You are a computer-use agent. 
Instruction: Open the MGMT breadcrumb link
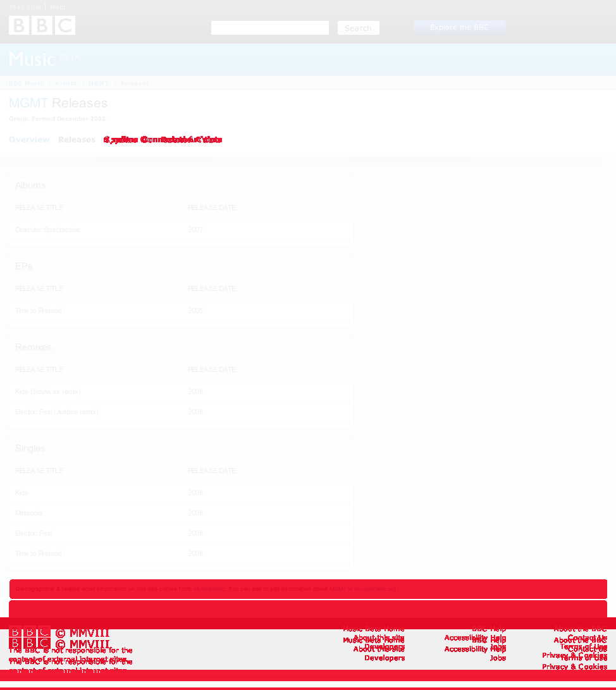pyautogui.click(x=99, y=83)
